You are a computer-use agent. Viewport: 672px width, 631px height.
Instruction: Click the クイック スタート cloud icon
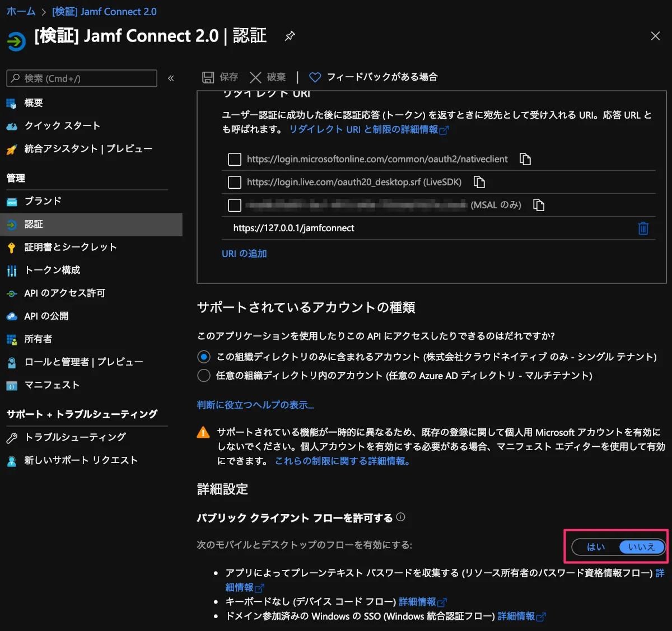[12, 126]
